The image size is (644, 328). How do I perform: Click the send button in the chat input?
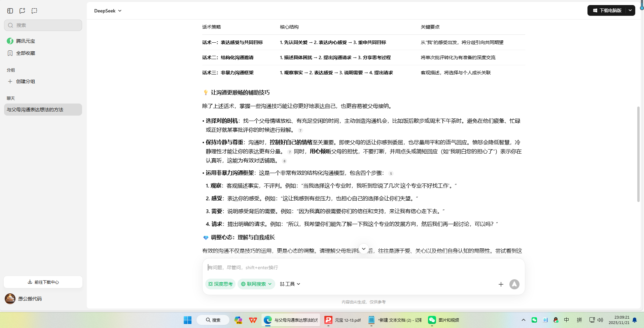point(514,284)
